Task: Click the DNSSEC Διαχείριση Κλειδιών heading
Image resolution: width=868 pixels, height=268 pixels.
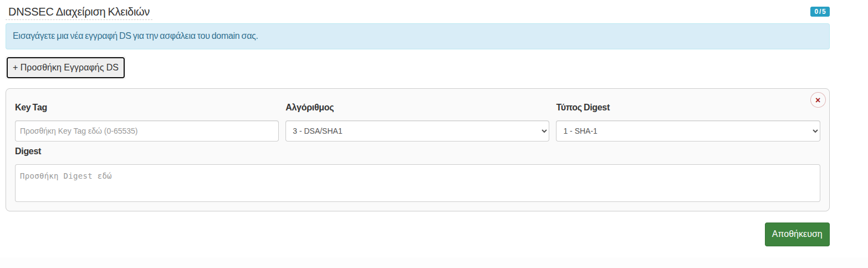Action: pyautogui.click(x=79, y=12)
